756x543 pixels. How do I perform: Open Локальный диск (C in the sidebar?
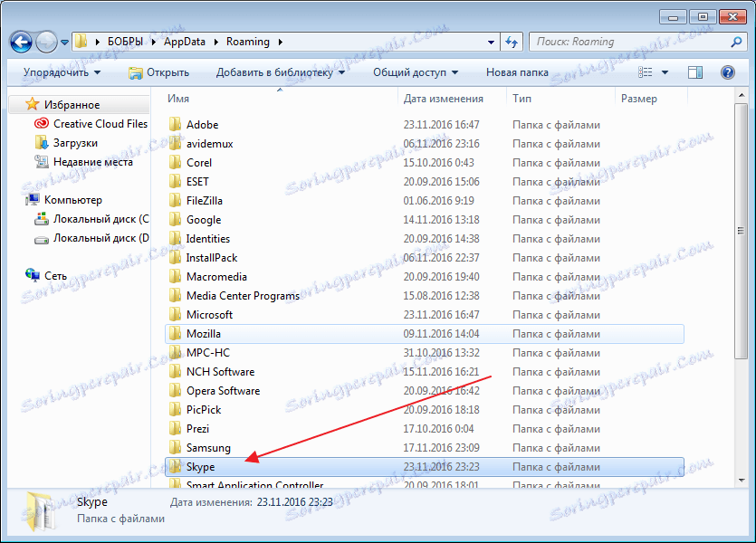[x=100, y=219]
